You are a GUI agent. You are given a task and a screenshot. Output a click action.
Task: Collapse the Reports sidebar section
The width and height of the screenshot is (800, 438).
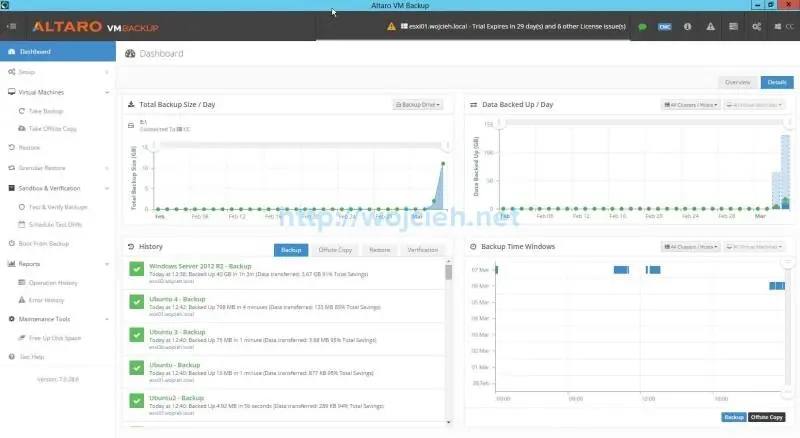(x=58, y=264)
